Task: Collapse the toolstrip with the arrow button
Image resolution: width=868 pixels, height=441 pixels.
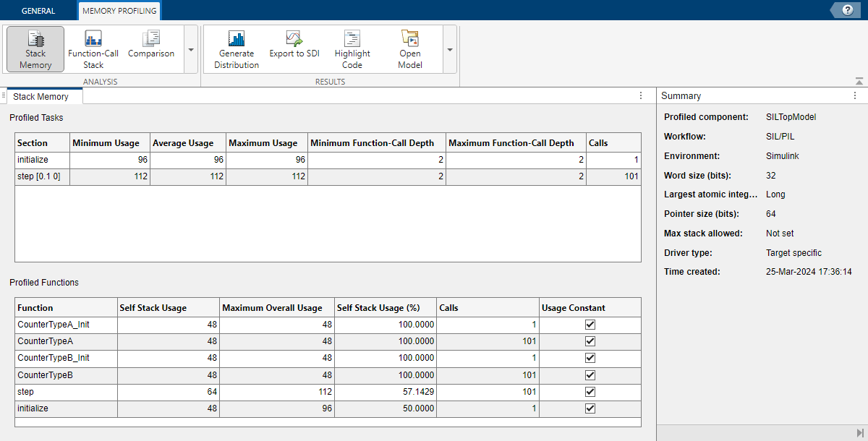Action: (859, 81)
